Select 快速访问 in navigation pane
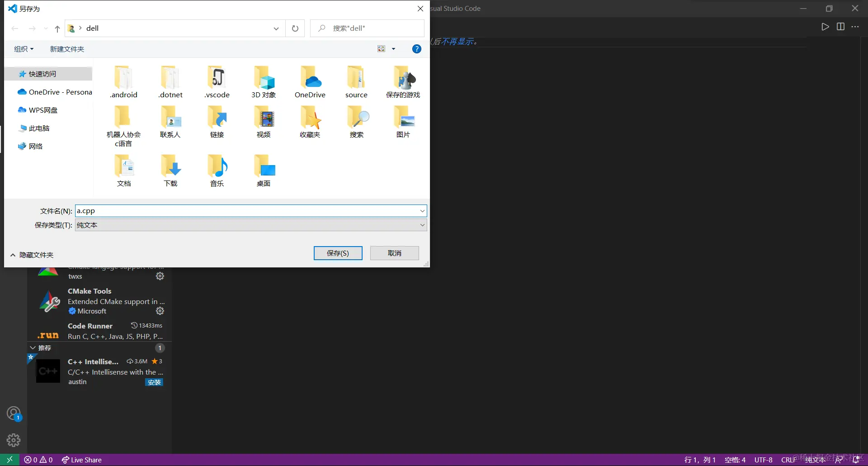This screenshot has height=466, width=868. point(49,74)
